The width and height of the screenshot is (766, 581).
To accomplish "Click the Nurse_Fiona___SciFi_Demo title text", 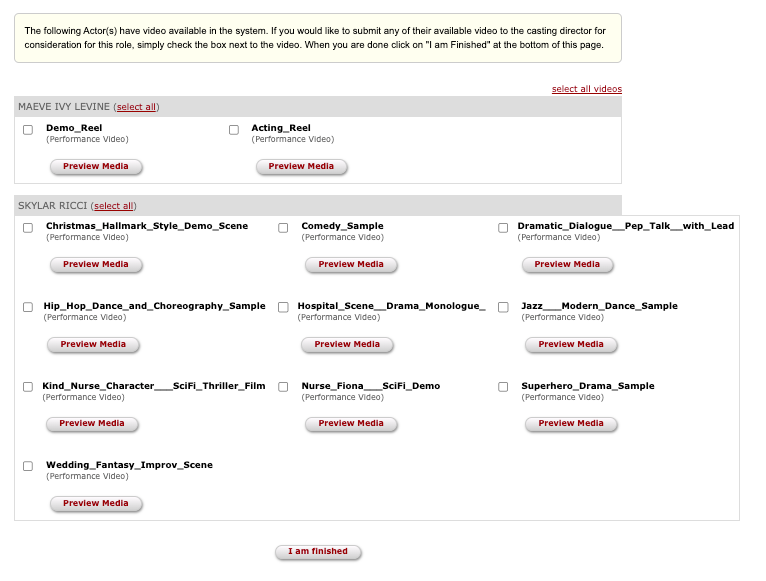I will click(371, 386).
